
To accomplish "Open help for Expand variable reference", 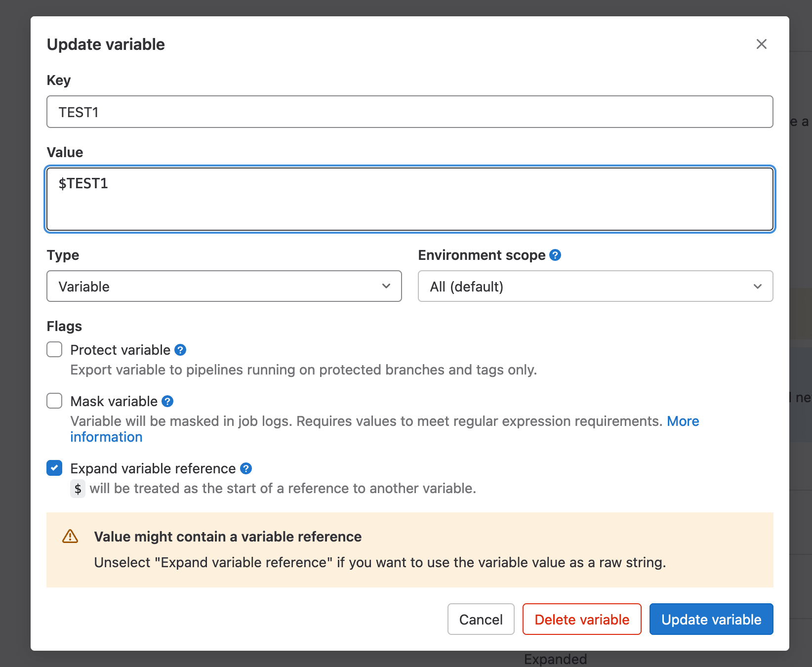I will (x=245, y=468).
